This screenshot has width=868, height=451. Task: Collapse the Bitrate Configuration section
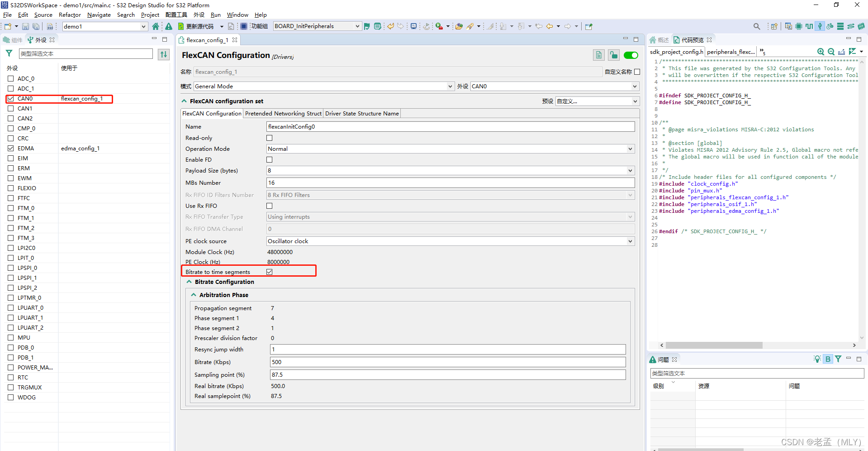tap(189, 282)
